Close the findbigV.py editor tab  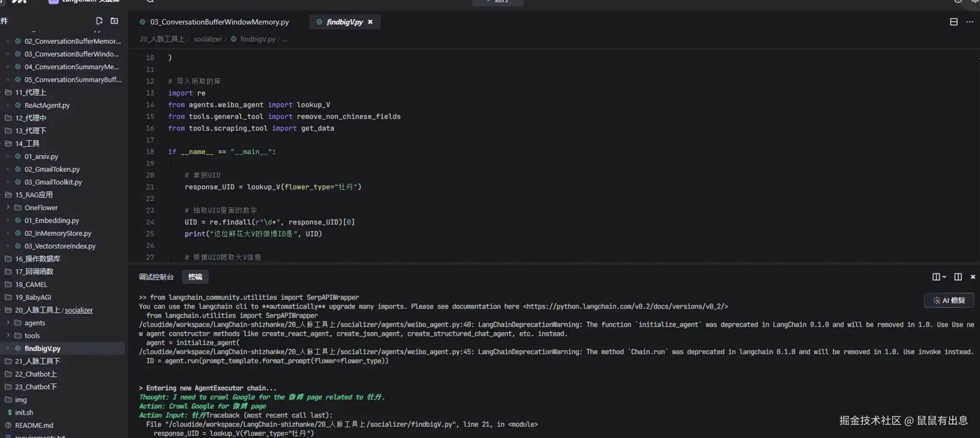pyautogui.click(x=370, y=22)
